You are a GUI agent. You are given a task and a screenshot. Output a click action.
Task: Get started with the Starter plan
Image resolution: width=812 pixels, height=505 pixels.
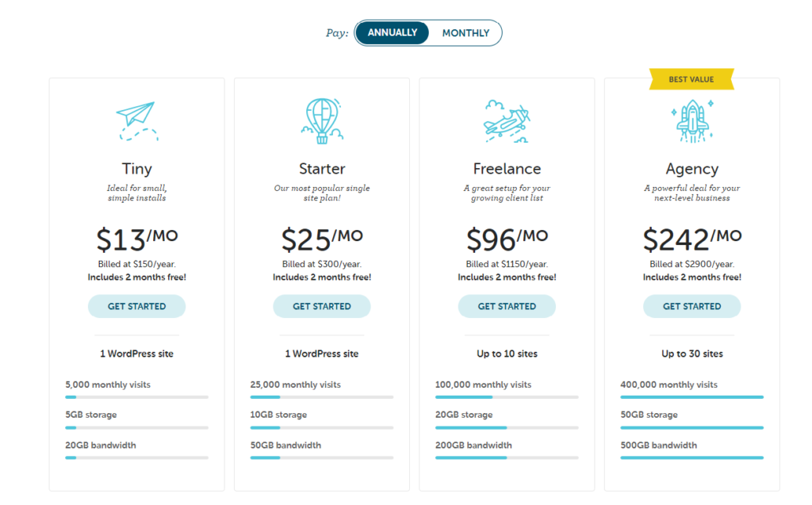(322, 306)
